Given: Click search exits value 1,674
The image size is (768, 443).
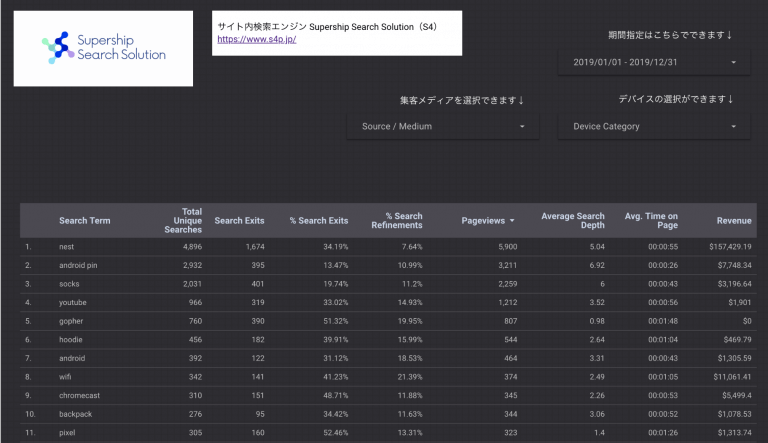Looking at the screenshot, I should pos(255,246).
